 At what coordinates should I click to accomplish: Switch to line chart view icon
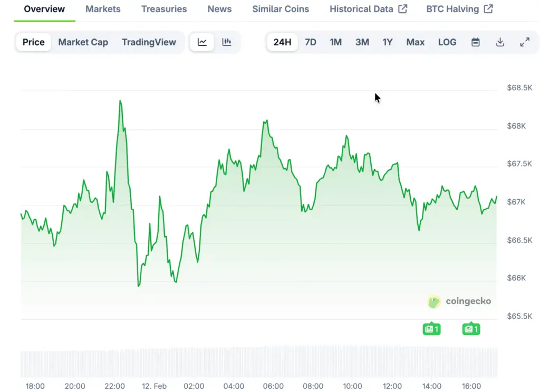202,42
